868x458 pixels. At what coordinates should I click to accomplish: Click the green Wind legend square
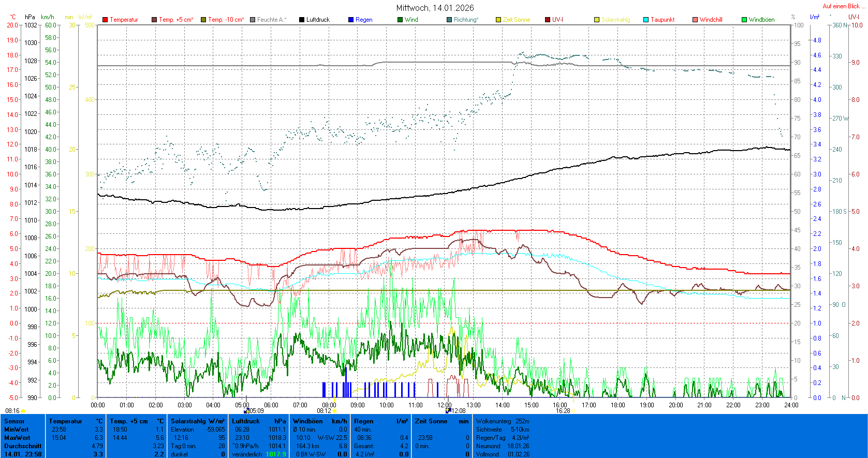[x=400, y=20]
